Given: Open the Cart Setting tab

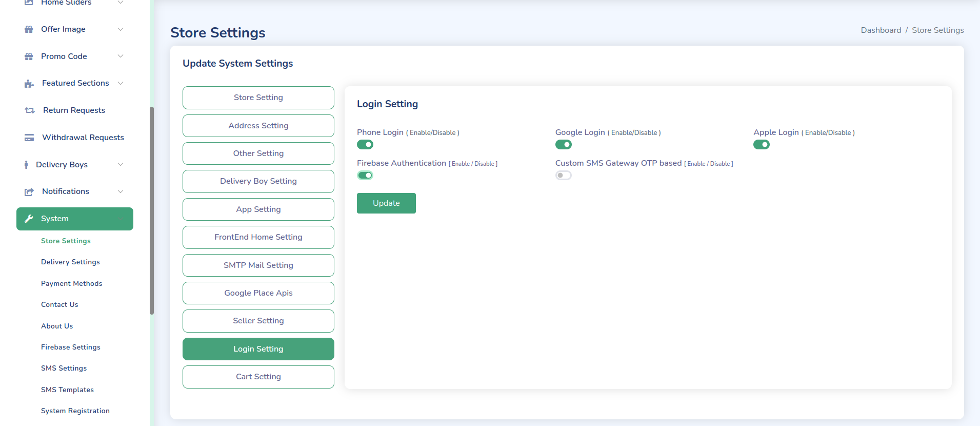Looking at the screenshot, I should [258, 377].
